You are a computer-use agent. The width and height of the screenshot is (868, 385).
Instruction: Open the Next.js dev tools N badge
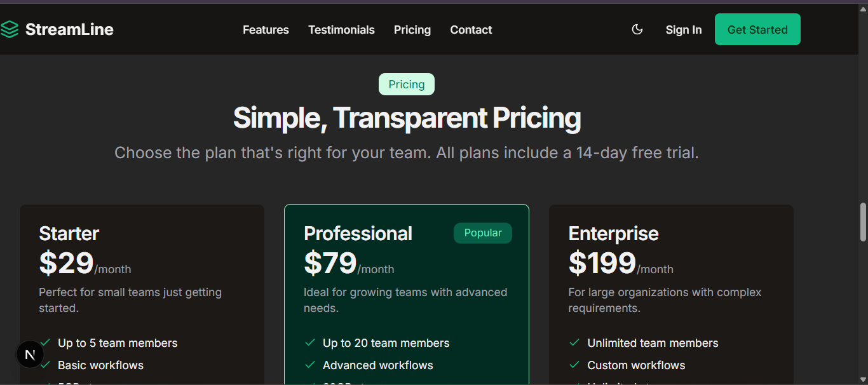(30, 355)
